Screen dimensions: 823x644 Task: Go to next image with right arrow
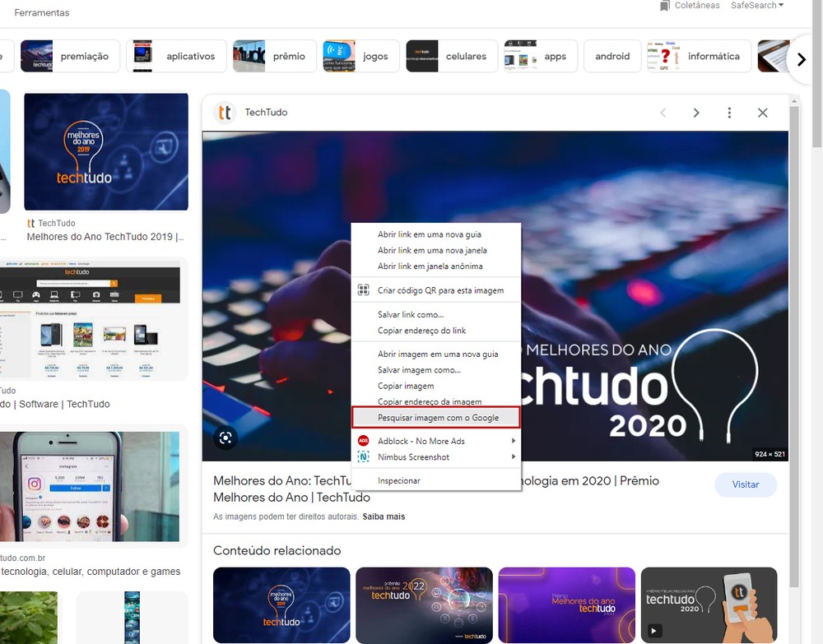[x=696, y=113]
